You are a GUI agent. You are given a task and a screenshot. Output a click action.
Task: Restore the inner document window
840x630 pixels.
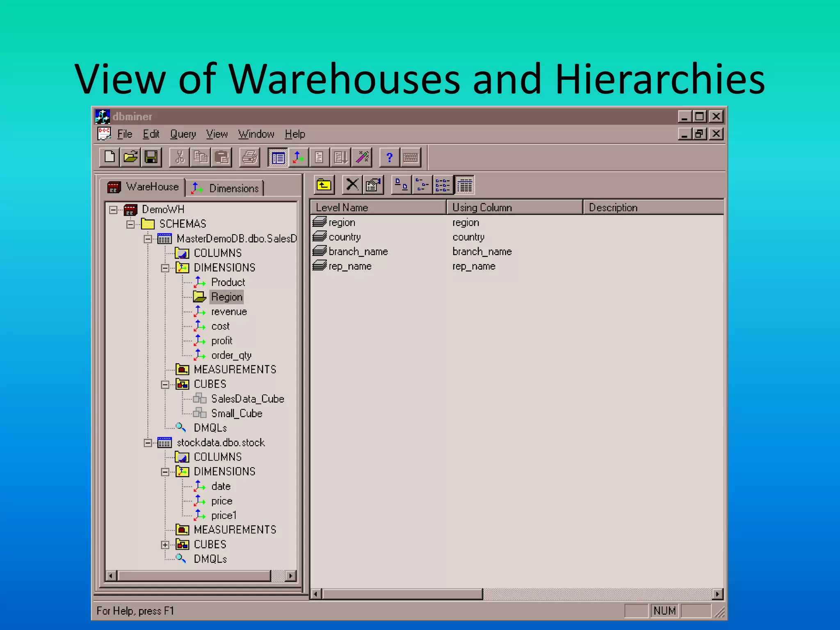[x=699, y=134]
